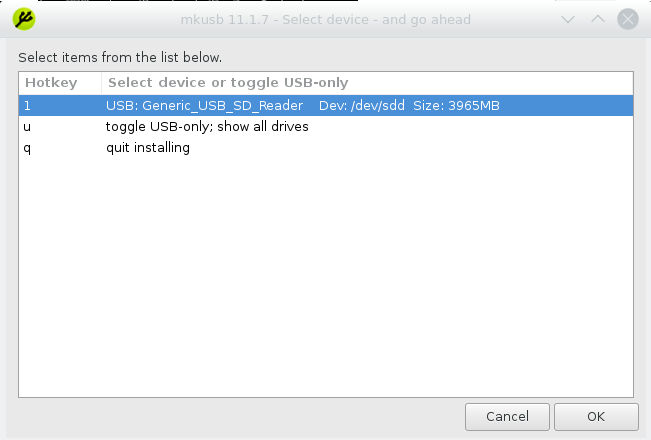
Task: Click "Select device or toggle USB-only" column header
Action: 228,82
